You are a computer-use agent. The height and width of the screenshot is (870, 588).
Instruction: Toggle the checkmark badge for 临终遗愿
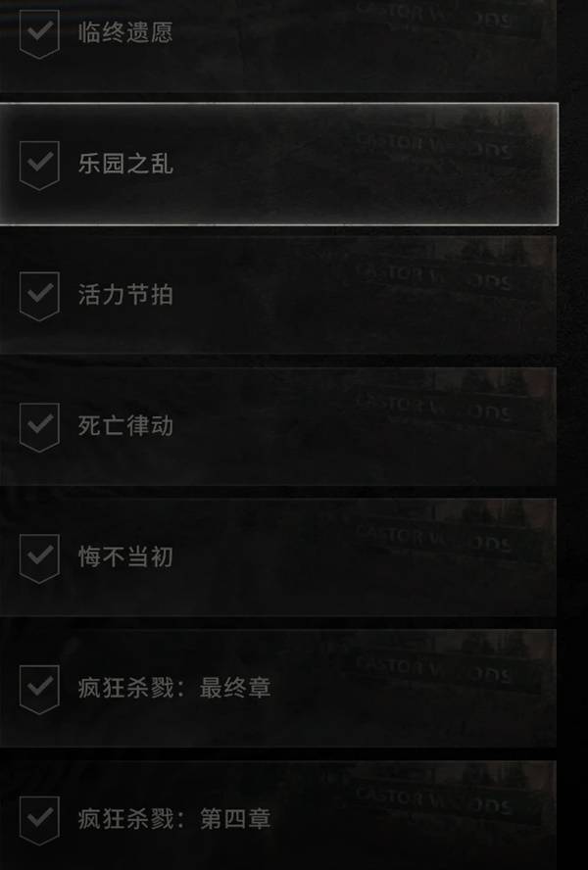point(39,34)
